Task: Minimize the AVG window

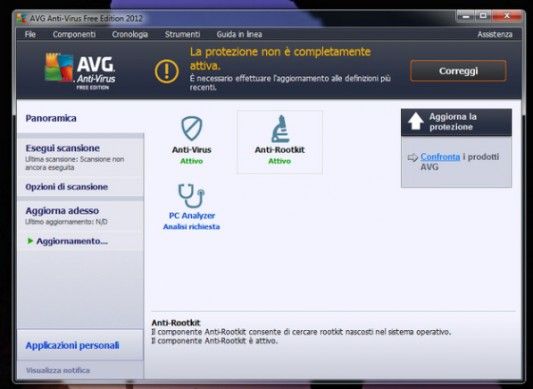Action: coord(466,16)
